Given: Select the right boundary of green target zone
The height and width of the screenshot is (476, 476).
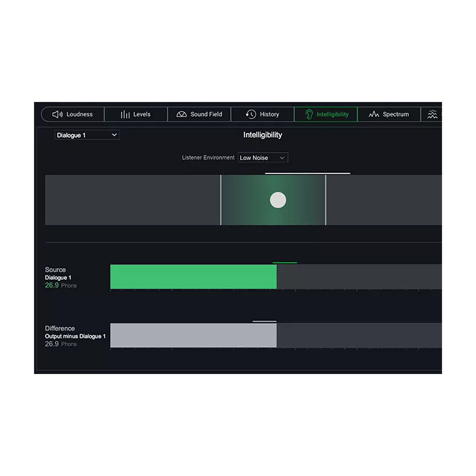Looking at the screenshot, I should point(326,200).
